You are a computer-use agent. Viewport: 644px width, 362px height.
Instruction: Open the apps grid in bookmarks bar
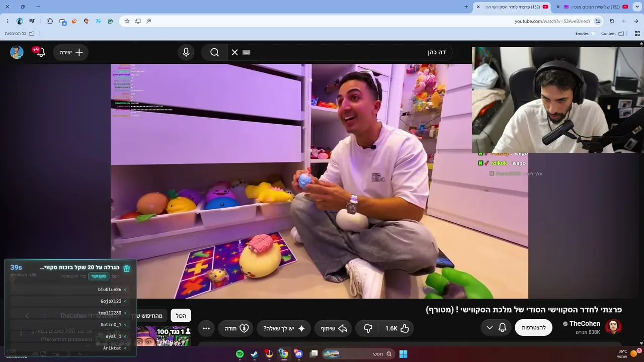(637, 34)
